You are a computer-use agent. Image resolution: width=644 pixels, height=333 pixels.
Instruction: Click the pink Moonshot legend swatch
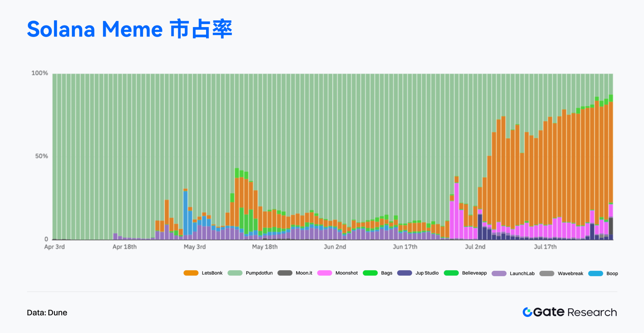324,273
